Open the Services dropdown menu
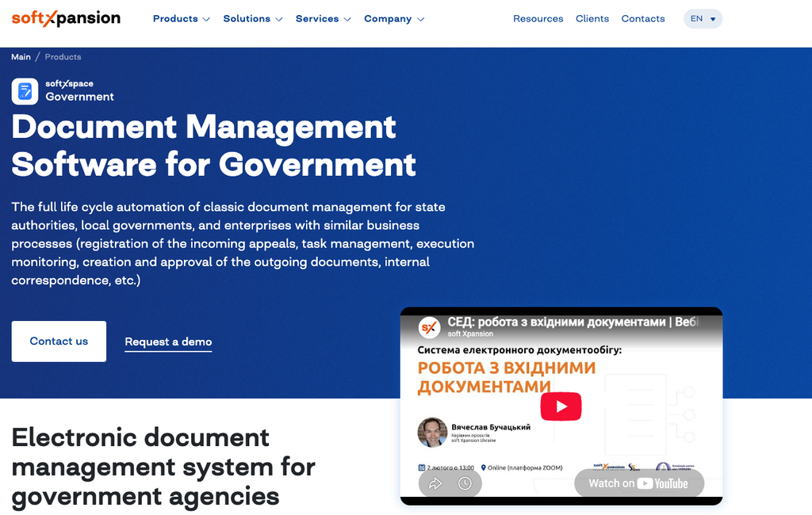The image size is (812, 515). tap(324, 19)
